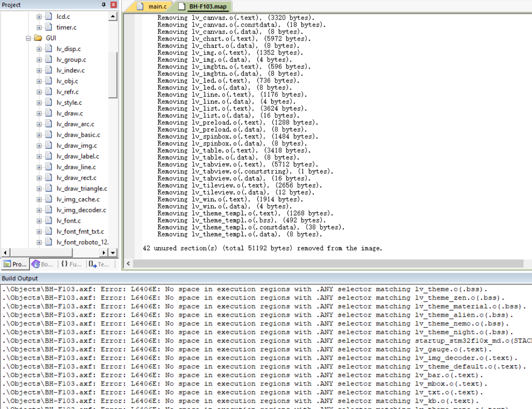
Task: Expand the lv_style.c node
Action: click(x=39, y=102)
